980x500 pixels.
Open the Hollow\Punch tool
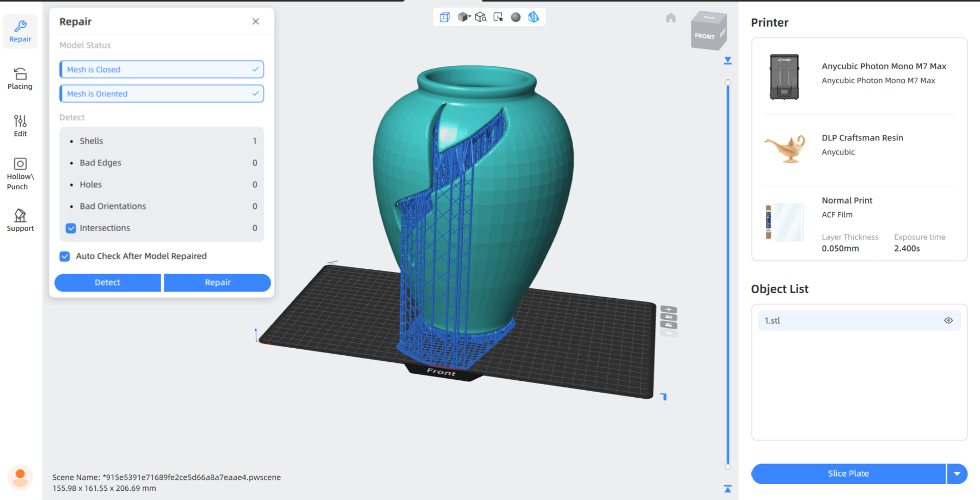click(20, 174)
